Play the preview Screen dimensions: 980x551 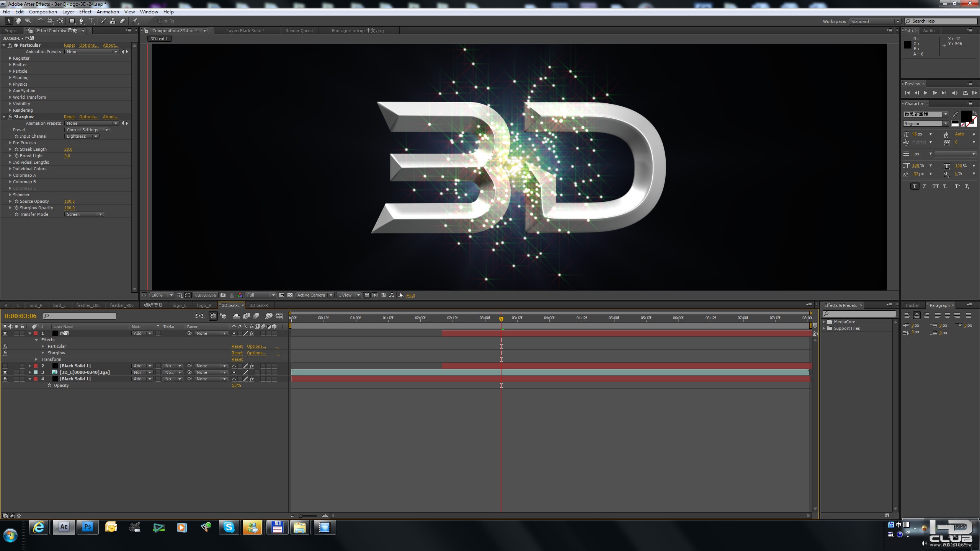click(x=925, y=93)
